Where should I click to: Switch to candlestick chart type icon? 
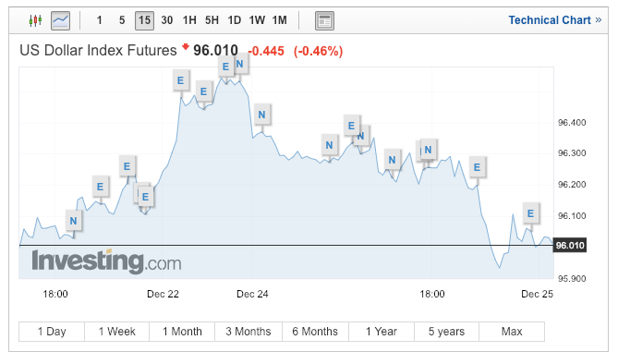(x=35, y=20)
